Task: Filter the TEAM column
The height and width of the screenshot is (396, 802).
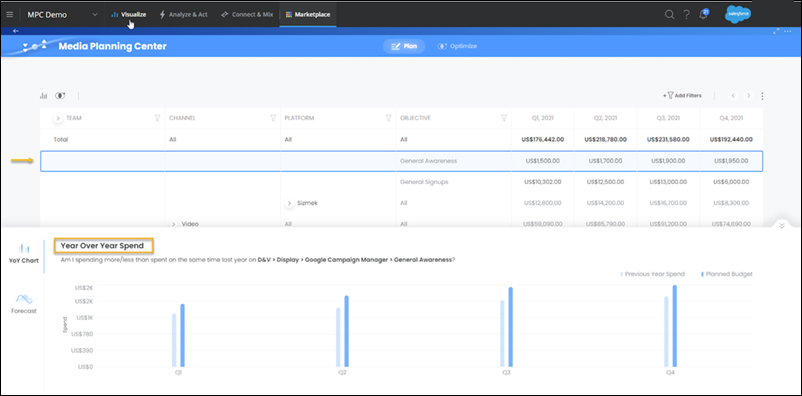Action: (157, 118)
